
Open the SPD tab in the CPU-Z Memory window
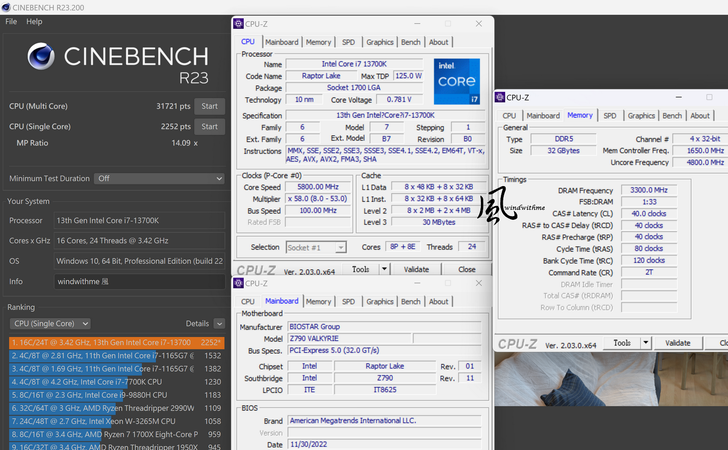(x=609, y=116)
